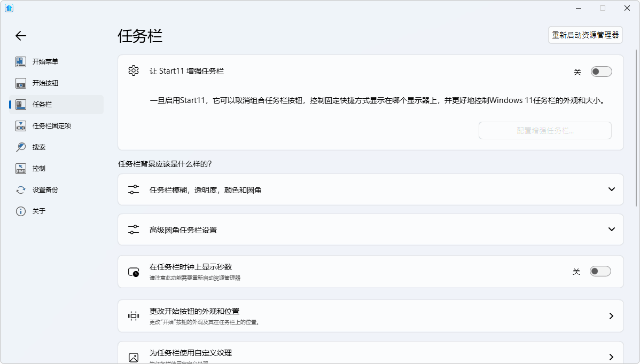Open 控制 via its sidebar icon
Image resolution: width=640 pixels, height=364 pixels.
[20, 168]
